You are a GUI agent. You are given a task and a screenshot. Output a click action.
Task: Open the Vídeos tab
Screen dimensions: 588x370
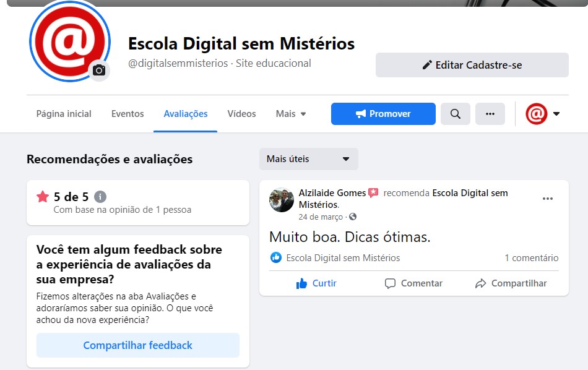241,114
